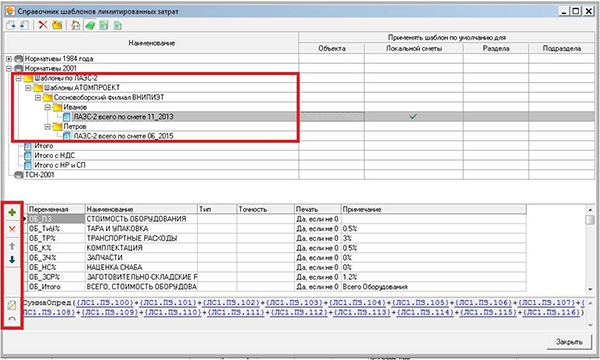Viewport: 600px width, 360px height.
Task: Collapse the Иванов folder
Action: 47,107
